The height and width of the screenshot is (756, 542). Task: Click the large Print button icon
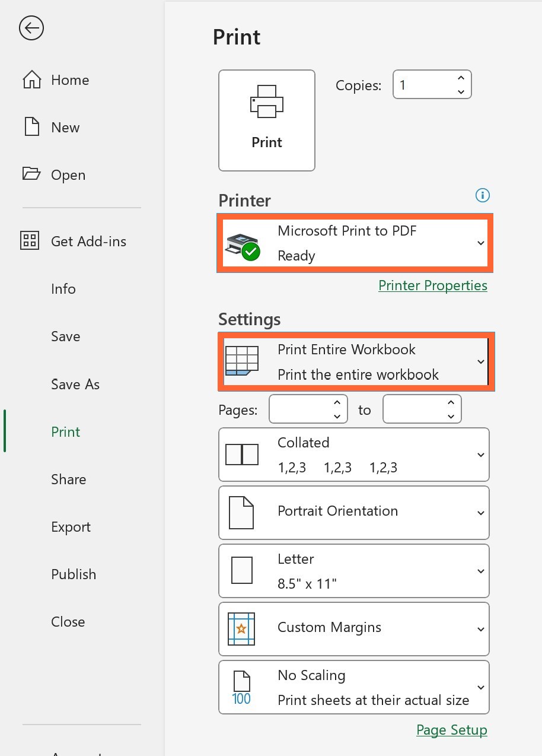266,104
